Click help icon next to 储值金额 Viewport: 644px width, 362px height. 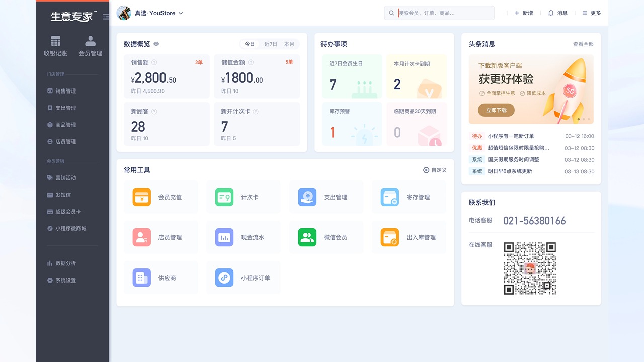click(251, 63)
